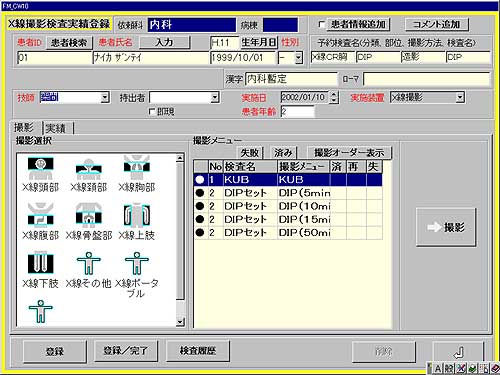Image resolution: width=500 pixels, height=375 pixels.
Task: Click the X線CR胸 reservation field
Action: click(332, 57)
